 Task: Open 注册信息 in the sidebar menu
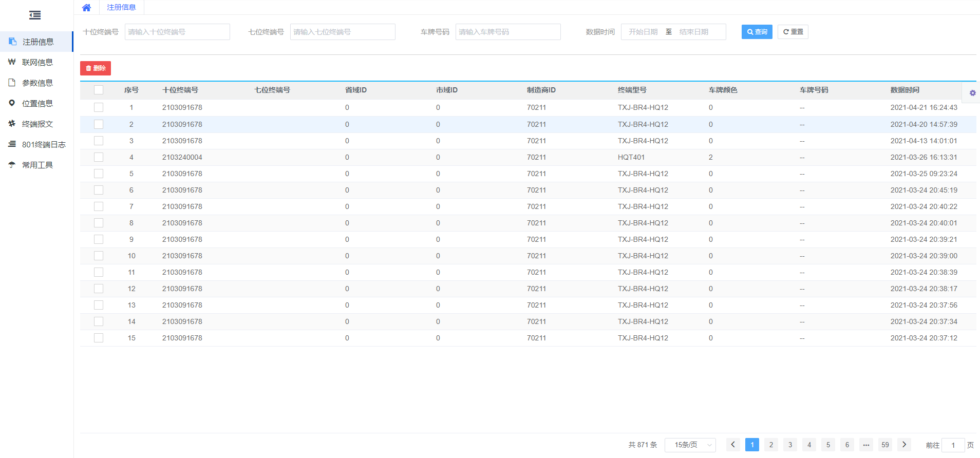(36, 42)
